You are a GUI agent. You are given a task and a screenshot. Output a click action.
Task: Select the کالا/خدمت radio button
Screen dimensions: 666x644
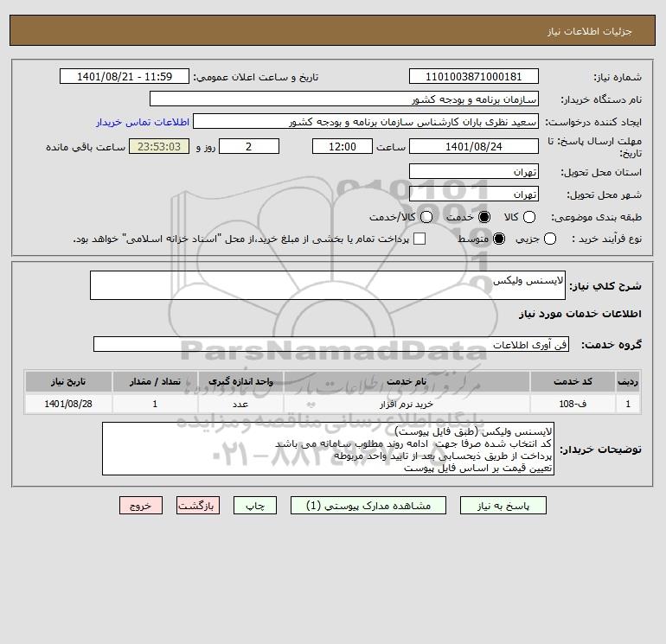point(426,217)
